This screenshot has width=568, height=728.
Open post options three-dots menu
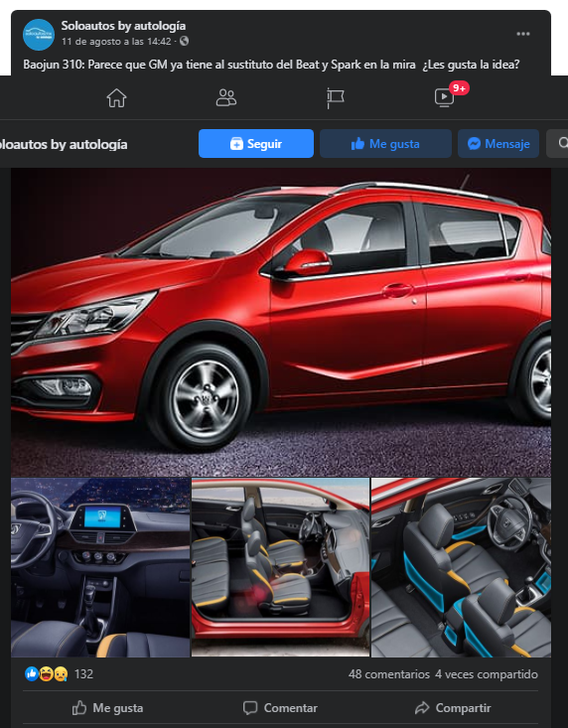pyautogui.click(x=523, y=34)
